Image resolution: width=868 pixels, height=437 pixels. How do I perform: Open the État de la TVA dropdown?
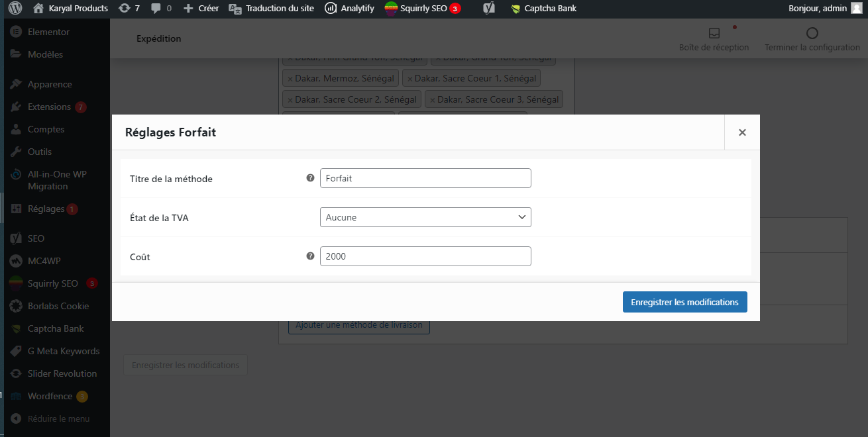(x=425, y=217)
